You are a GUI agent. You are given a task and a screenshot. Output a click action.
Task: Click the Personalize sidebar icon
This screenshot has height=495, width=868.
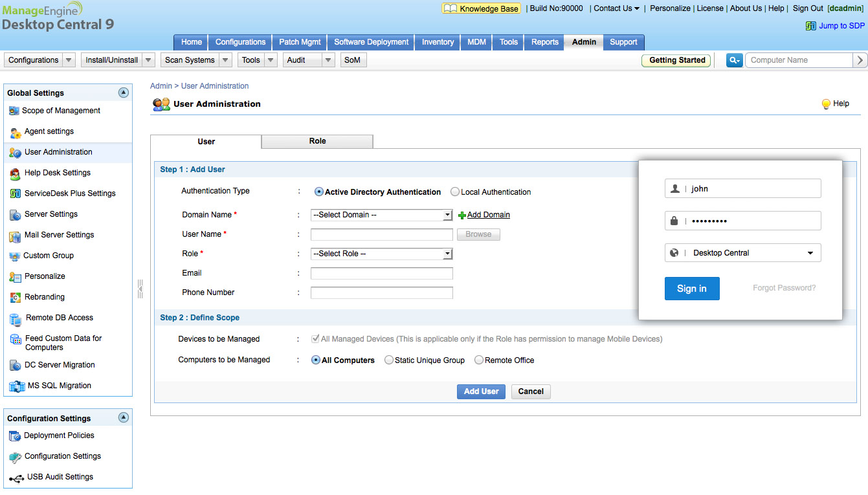(16, 277)
